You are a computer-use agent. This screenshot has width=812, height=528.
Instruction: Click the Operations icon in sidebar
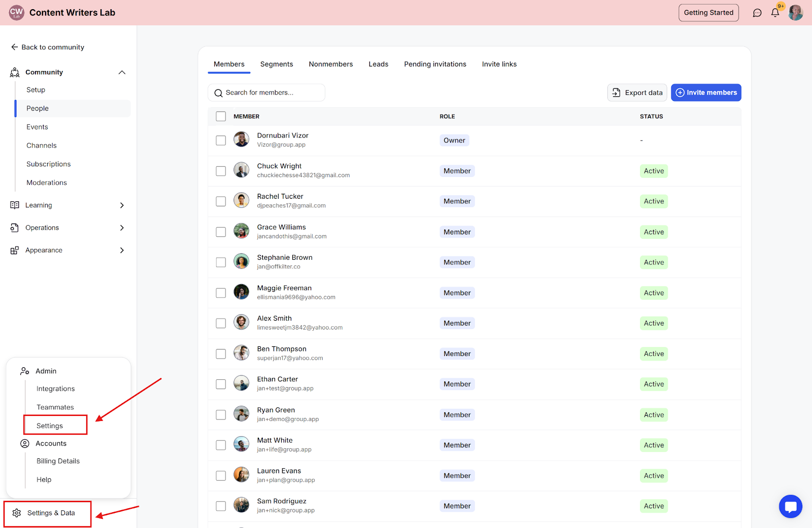click(x=15, y=228)
